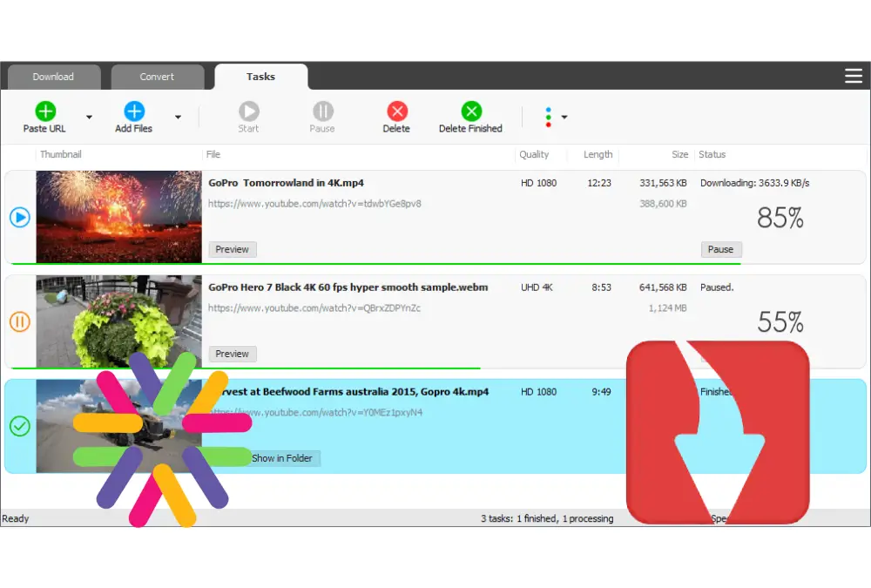Switch to the Convert tab
This screenshot has width=871, height=588.
point(157,77)
